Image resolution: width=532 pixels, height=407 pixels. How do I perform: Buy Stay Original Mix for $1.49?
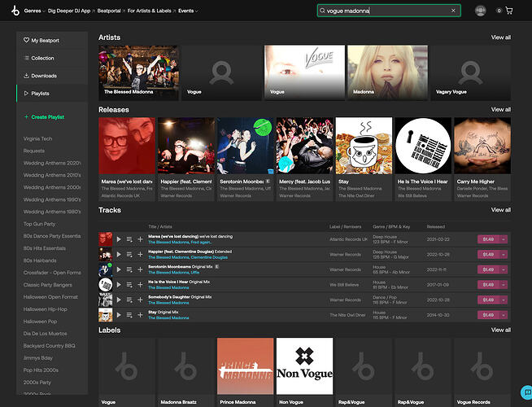(x=489, y=315)
